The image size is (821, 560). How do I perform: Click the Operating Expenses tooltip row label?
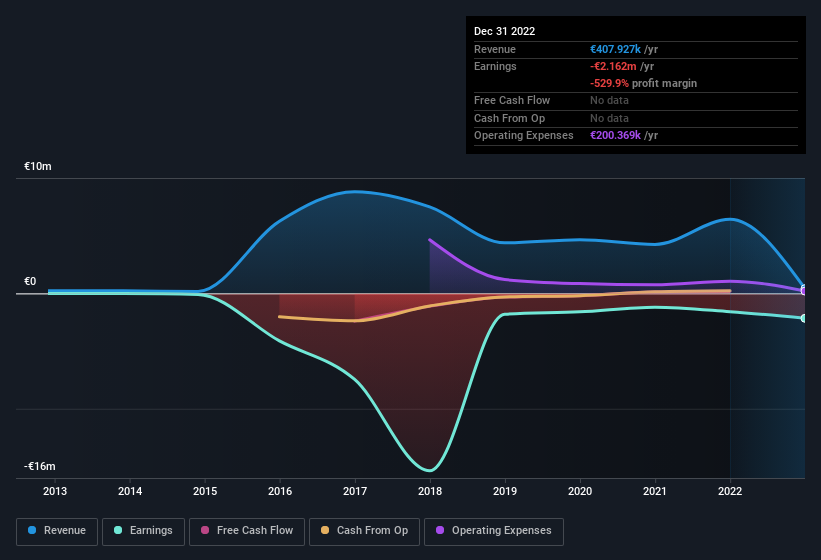(524, 136)
